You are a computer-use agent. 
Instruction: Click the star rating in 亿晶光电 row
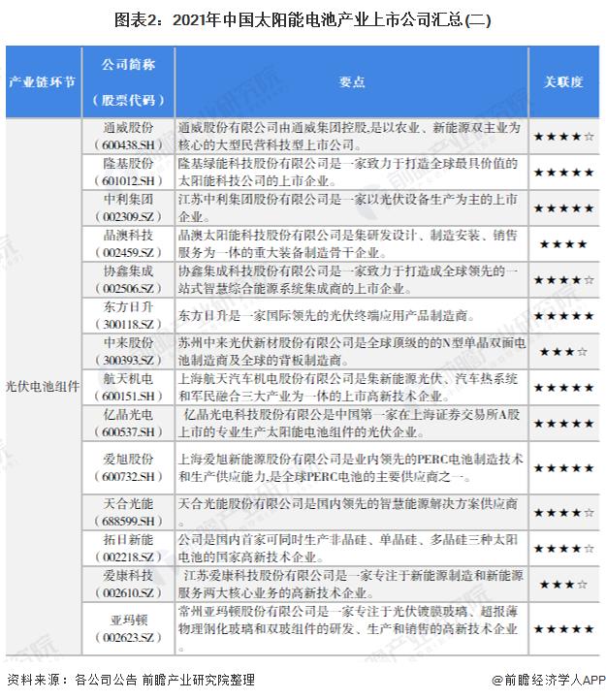click(x=564, y=424)
